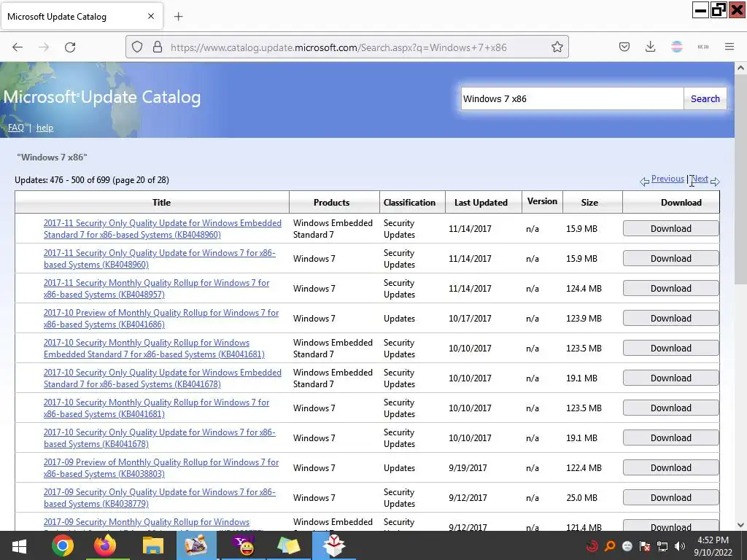Download the KB4041686 Preview rollup
This screenshot has height=560, width=747.
(671, 319)
